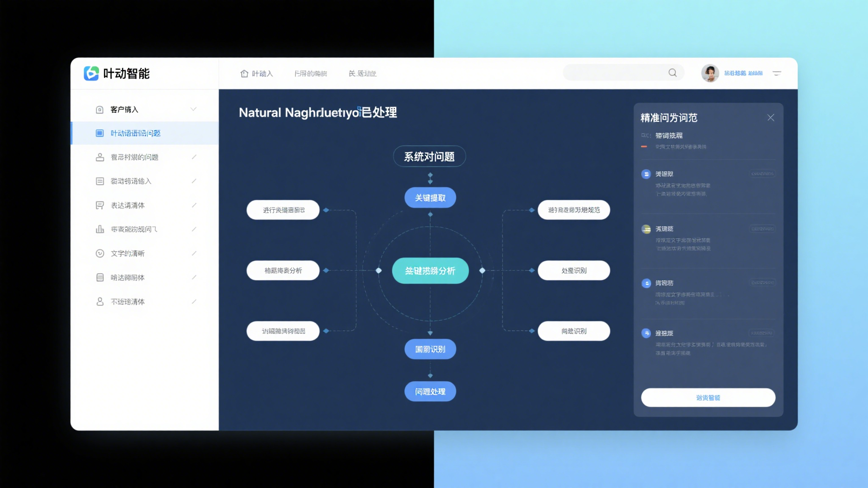Expand arrow next to 文字的清晰
Viewport: 868px width, 488px height.
[194, 253]
